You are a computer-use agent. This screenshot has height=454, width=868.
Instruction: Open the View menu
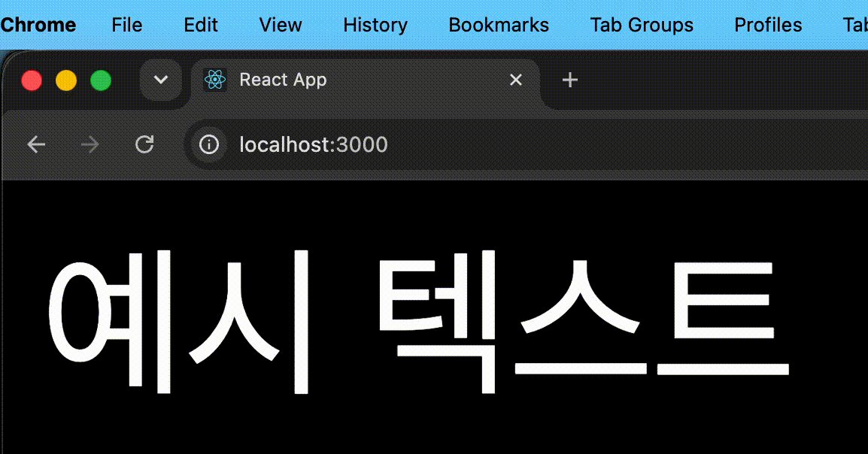coord(280,25)
